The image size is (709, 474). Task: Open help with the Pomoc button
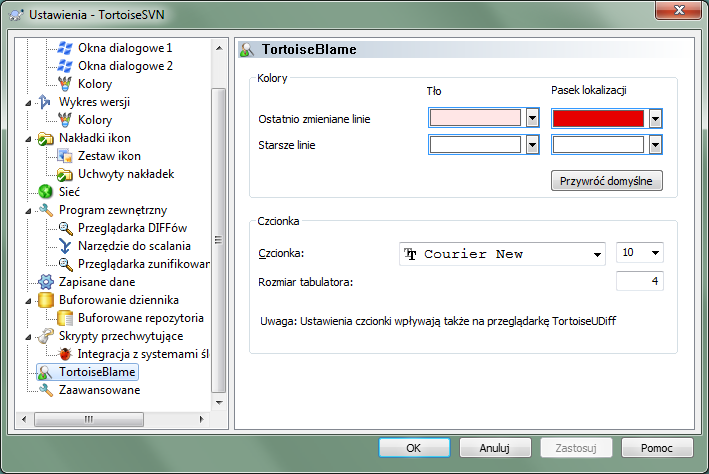pos(657,448)
